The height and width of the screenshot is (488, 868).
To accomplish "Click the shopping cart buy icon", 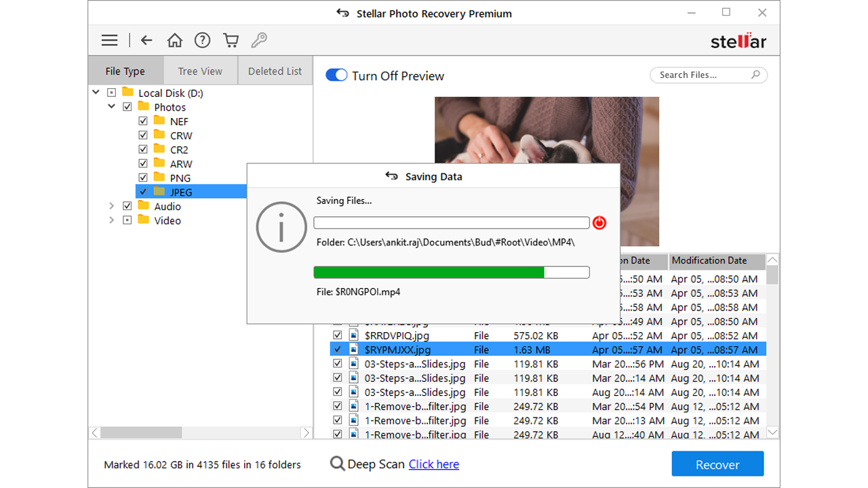I will (231, 41).
